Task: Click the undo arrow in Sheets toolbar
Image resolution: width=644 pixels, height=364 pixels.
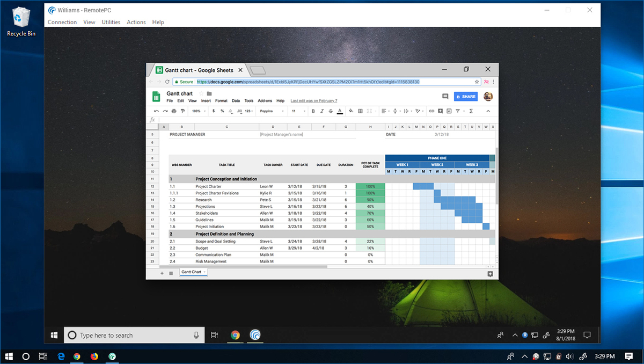Action: [156, 111]
